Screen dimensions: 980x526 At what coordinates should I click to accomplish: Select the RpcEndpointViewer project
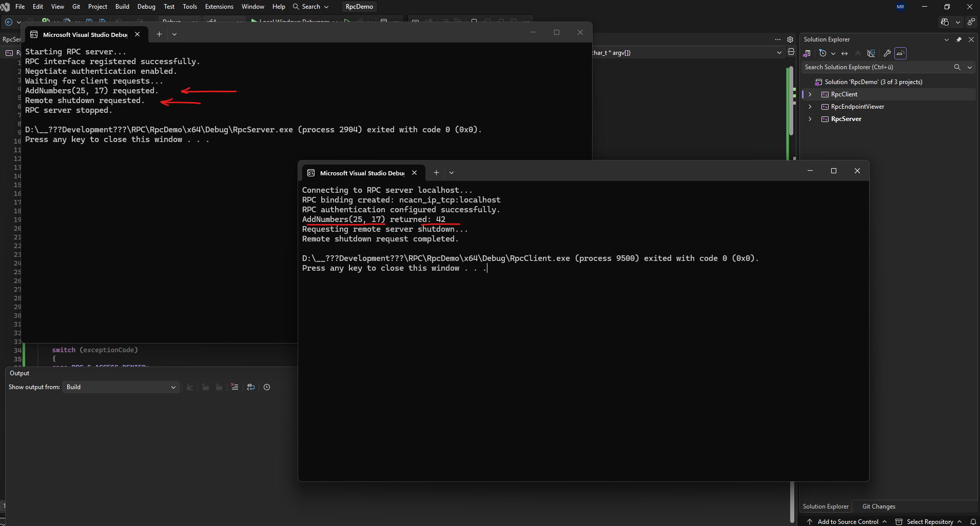pos(857,107)
